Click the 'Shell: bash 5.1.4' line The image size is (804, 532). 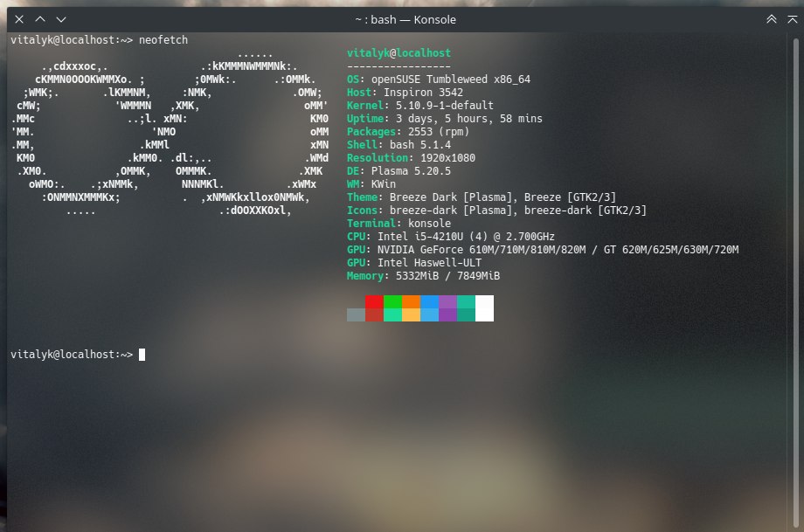click(x=399, y=145)
